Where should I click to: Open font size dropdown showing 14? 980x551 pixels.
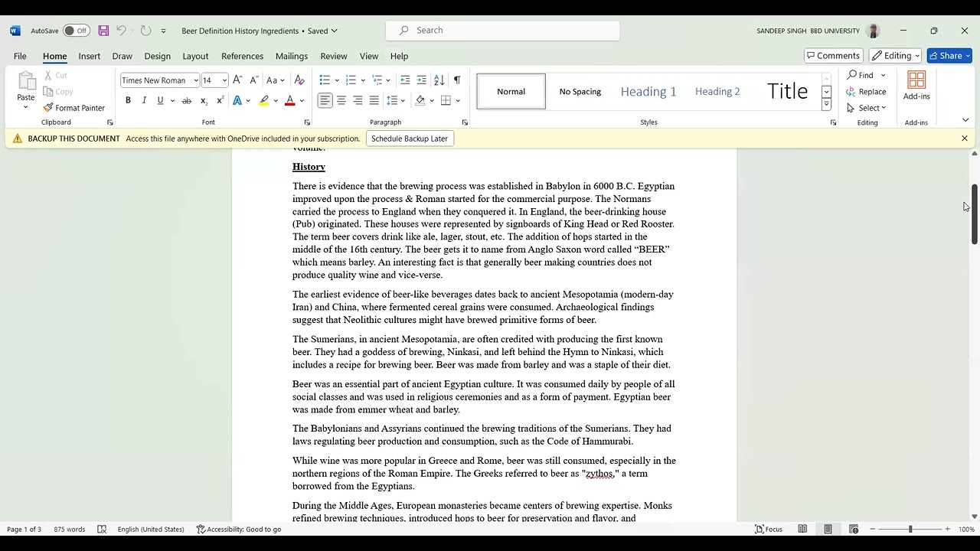click(224, 80)
